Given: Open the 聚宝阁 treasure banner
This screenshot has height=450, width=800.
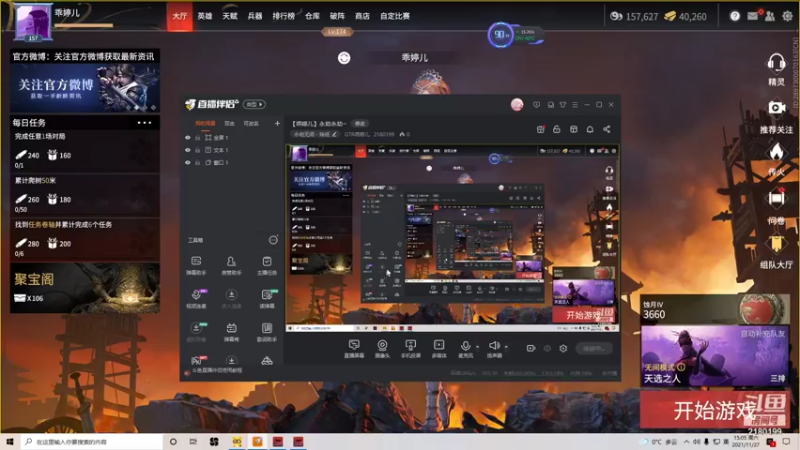Looking at the screenshot, I should click(x=85, y=288).
